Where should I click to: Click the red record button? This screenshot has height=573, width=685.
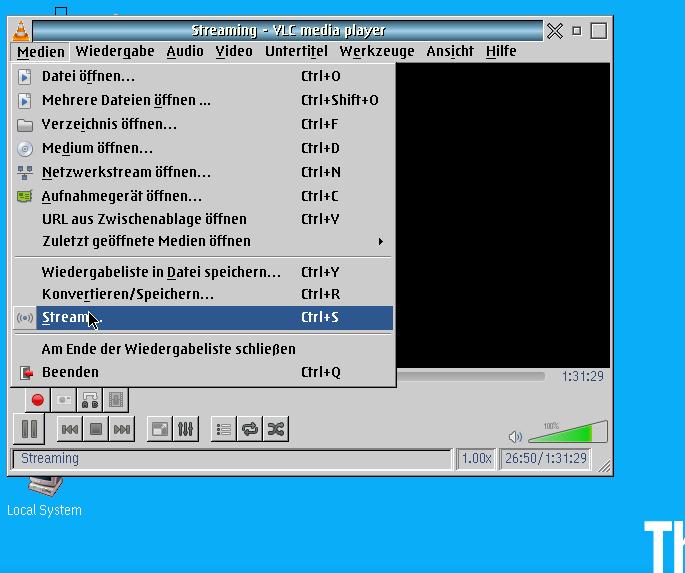pyautogui.click(x=38, y=400)
